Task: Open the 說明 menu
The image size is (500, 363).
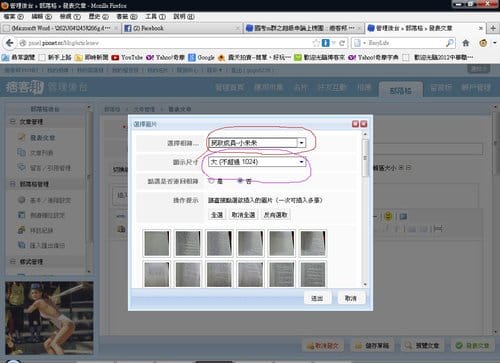Action: 184,16
